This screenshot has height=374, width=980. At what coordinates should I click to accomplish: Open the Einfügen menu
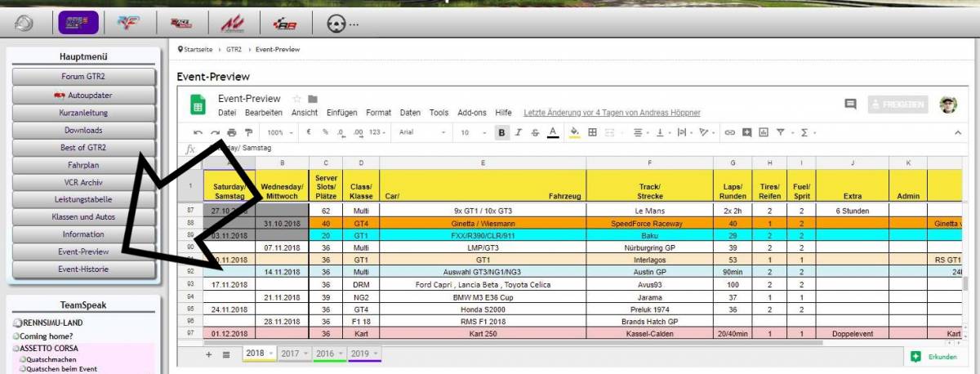click(x=341, y=113)
